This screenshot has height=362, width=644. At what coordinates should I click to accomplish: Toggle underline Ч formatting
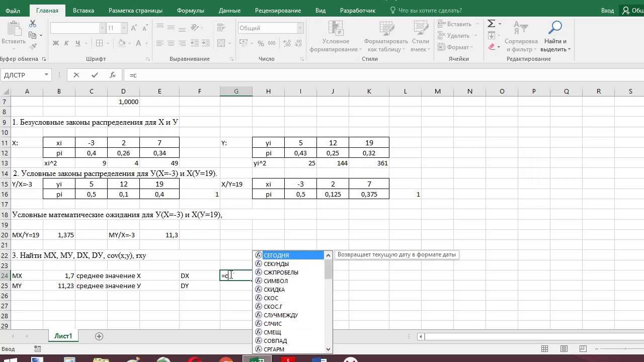[x=79, y=43]
